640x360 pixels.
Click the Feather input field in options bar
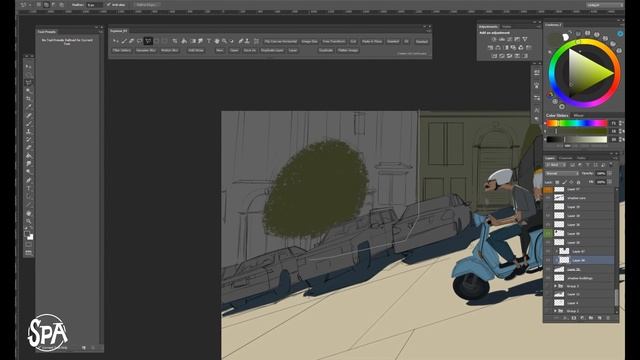(x=95, y=4)
